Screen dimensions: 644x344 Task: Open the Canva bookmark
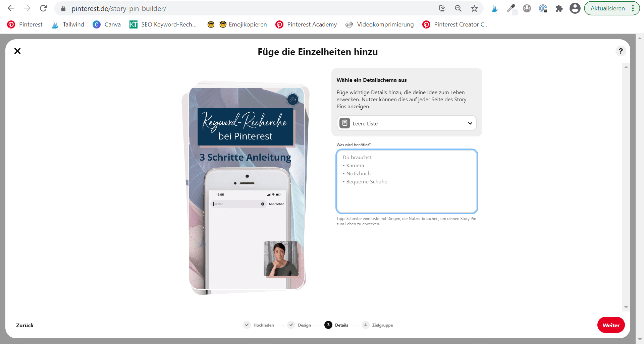(x=107, y=24)
